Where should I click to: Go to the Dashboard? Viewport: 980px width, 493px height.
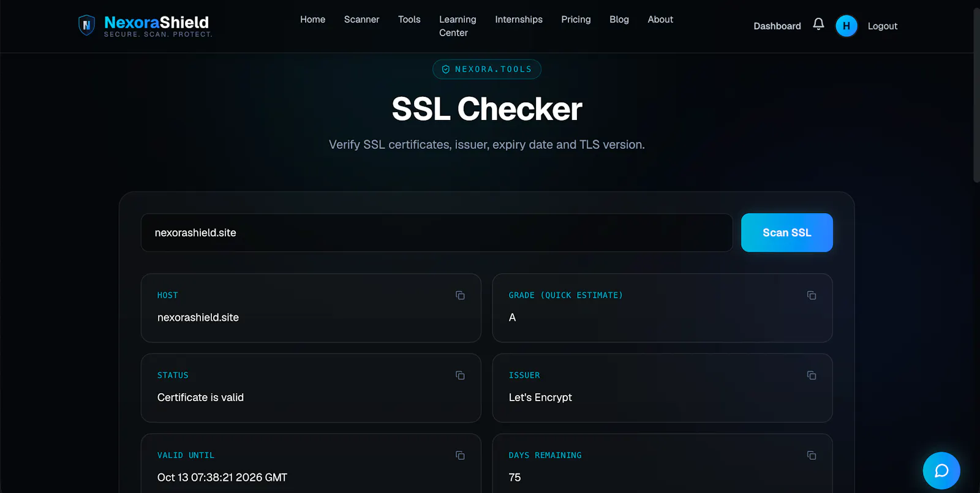[777, 26]
